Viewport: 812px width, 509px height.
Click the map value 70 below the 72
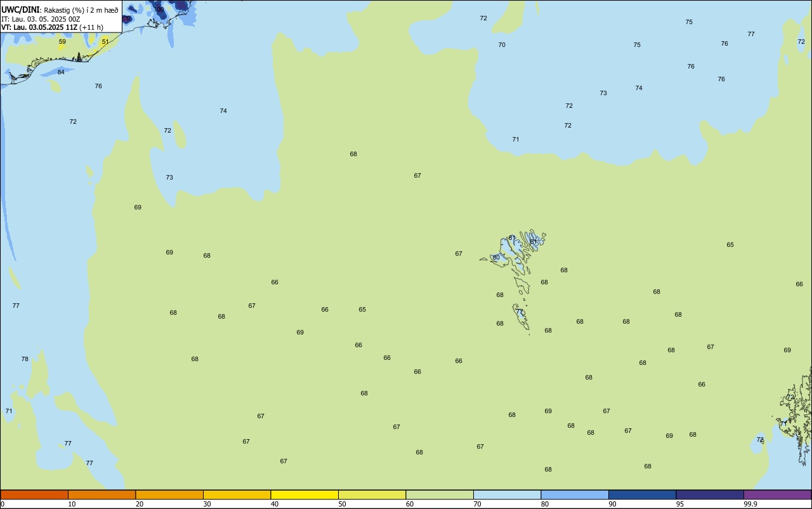point(502,44)
